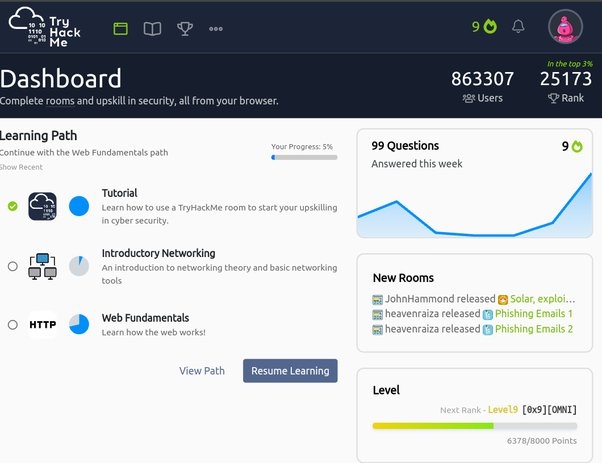Open the Introductory Networking title

click(x=158, y=253)
